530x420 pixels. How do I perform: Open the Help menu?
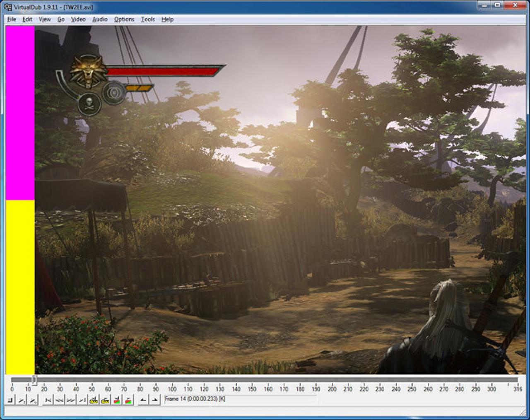click(x=167, y=19)
